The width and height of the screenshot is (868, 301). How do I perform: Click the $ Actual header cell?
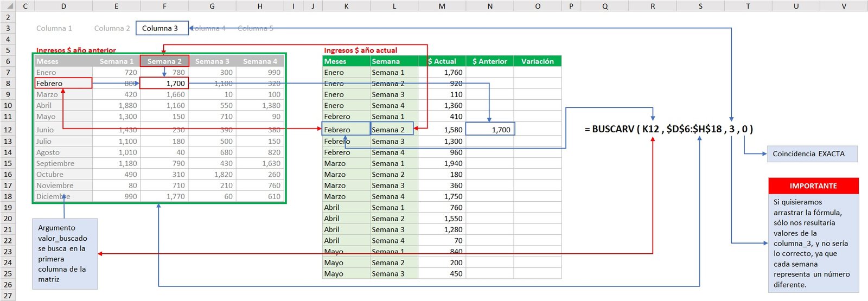point(442,61)
